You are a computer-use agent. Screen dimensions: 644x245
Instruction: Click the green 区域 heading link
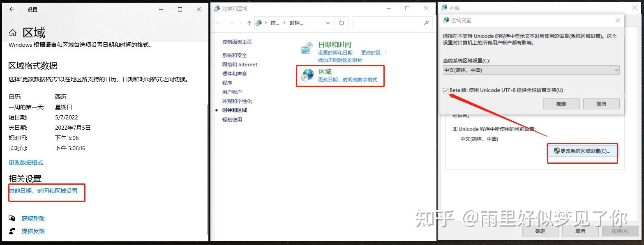[x=325, y=72]
